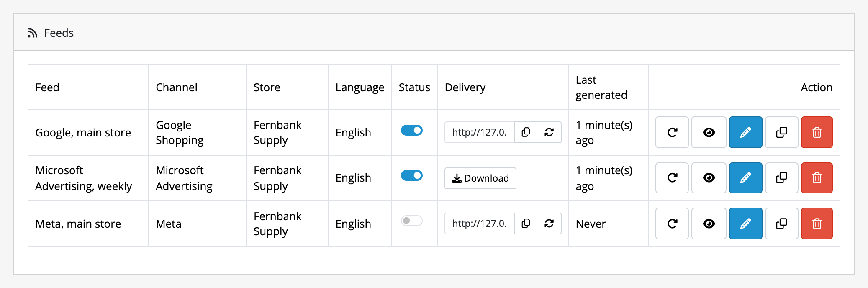Viewport: 868px width, 288px height.
Task: Download the Microsoft Advertising feed file
Action: [480, 178]
